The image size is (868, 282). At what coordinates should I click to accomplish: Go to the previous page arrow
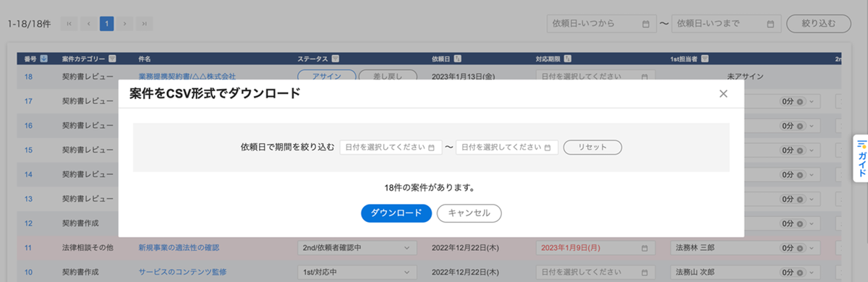point(88,24)
